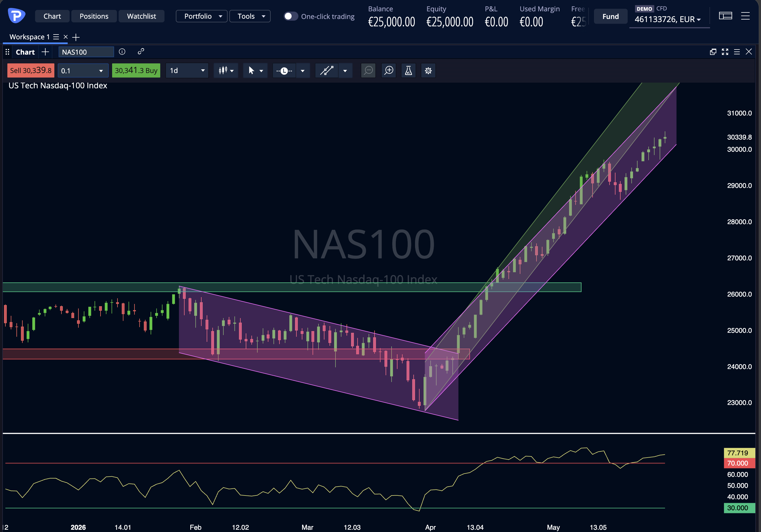Toggle chart panel fullscreen icon
The image size is (761, 532).
725,52
